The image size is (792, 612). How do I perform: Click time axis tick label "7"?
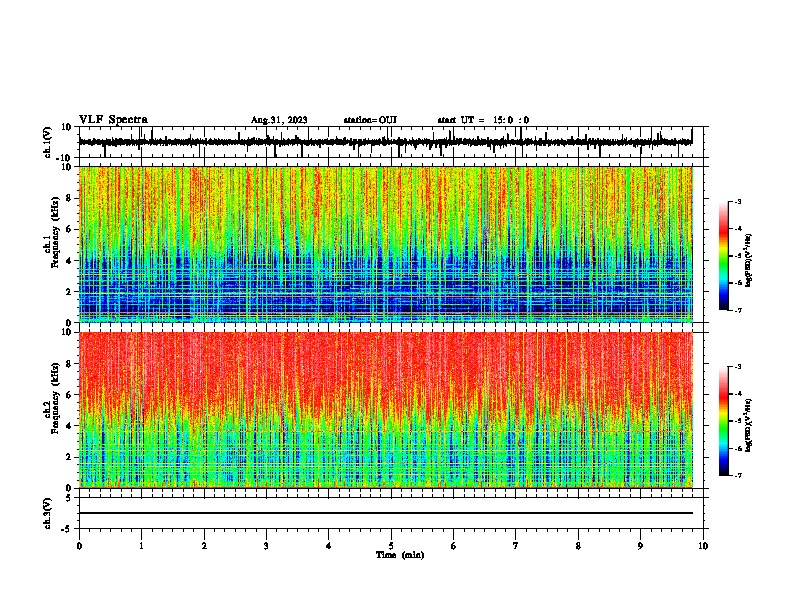point(516,546)
